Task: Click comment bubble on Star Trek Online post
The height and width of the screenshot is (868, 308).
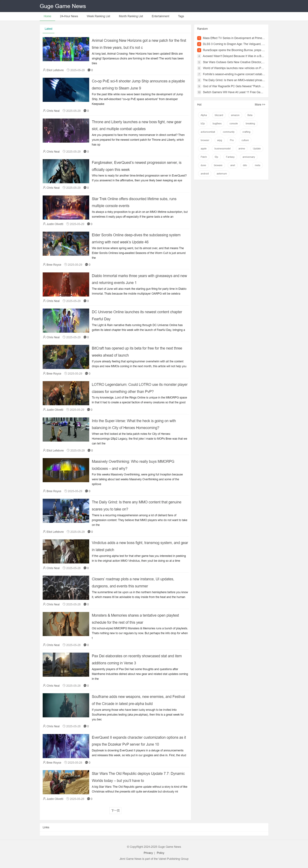Action: (89, 224)
